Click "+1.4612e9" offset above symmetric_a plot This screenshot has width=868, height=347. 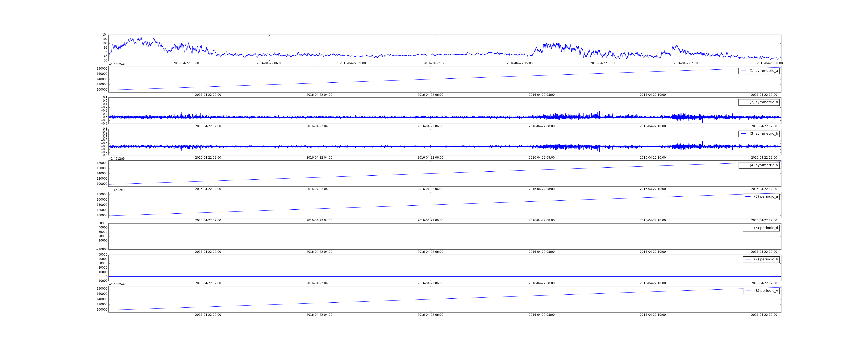pos(117,64)
